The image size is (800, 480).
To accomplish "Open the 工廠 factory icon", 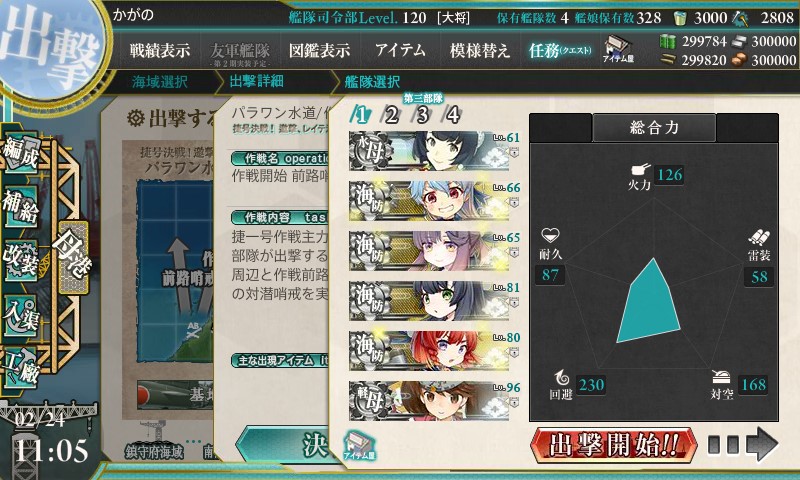I will click(x=20, y=368).
